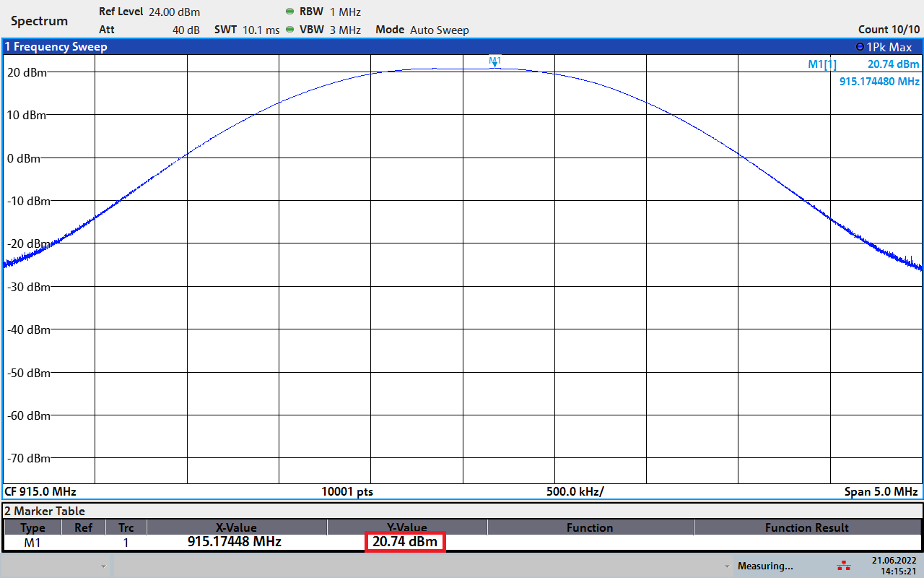Click the X-Value column header
This screenshot has width=924, height=578.
tap(237, 527)
